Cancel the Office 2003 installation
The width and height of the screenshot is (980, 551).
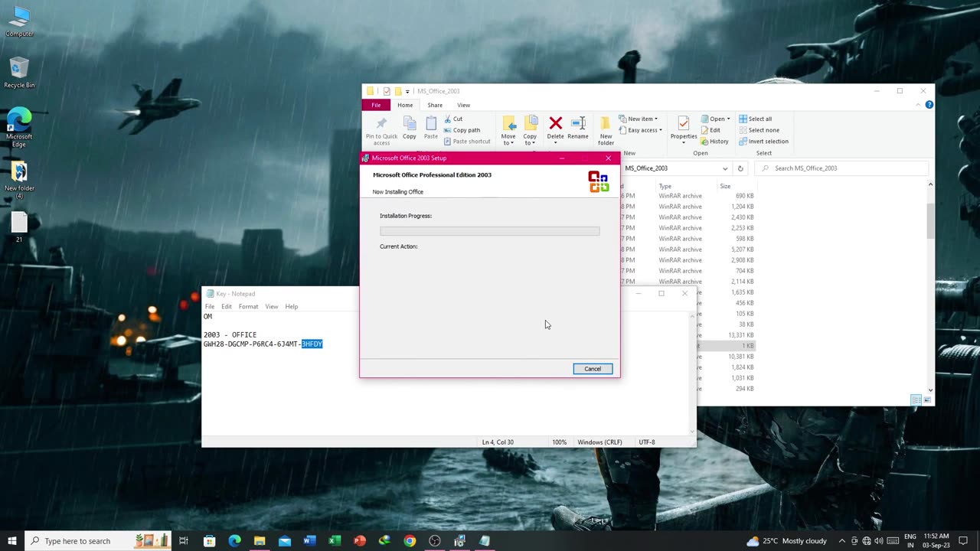click(x=593, y=369)
